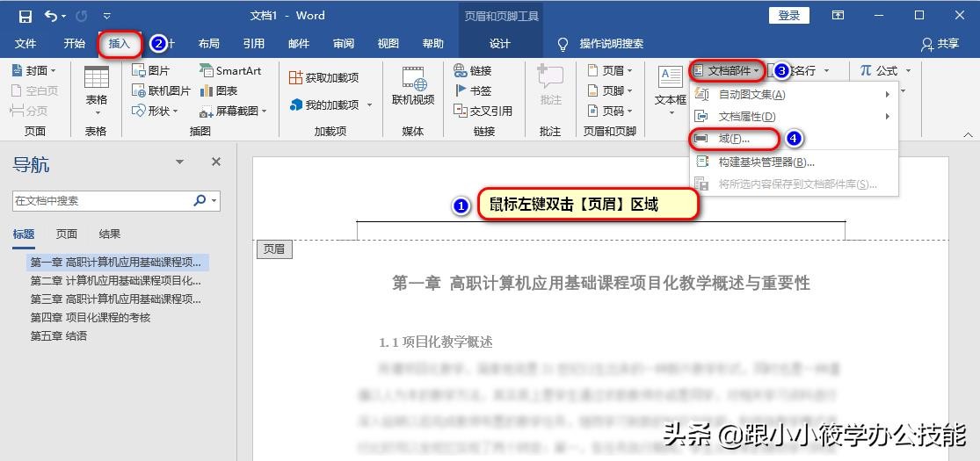Click the 共享 share button
Viewport: 980px width, 461px height.
(x=940, y=43)
